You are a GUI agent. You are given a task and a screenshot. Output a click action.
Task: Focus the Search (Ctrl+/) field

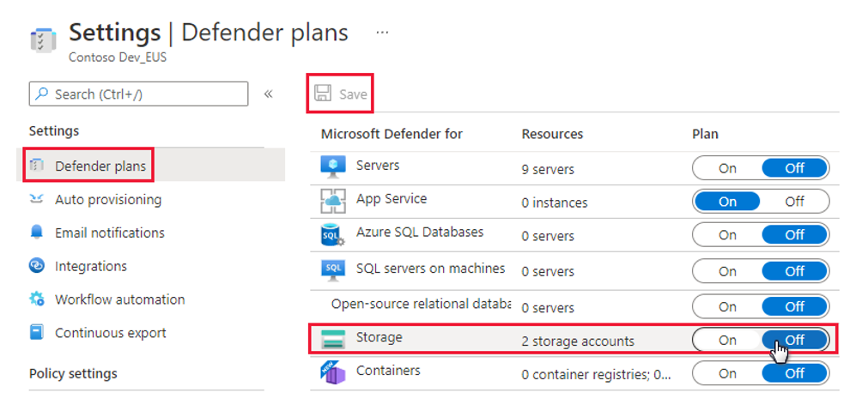tap(138, 94)
